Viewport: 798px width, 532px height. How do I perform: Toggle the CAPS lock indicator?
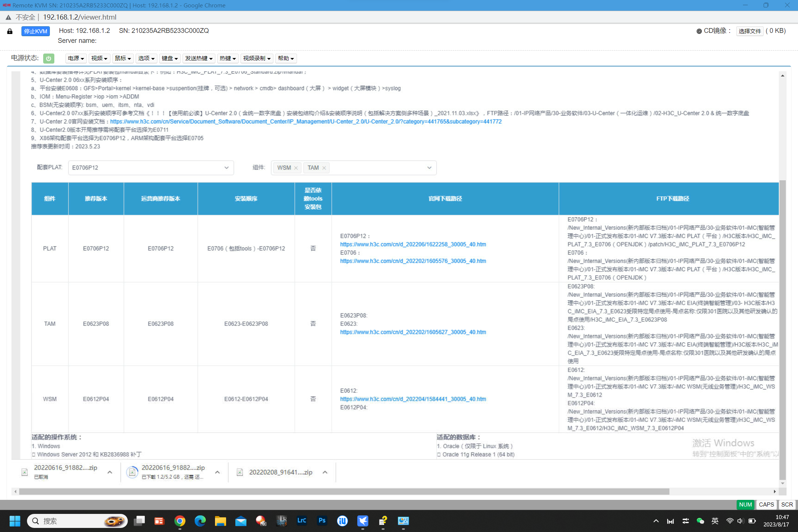tap(766, 504)
